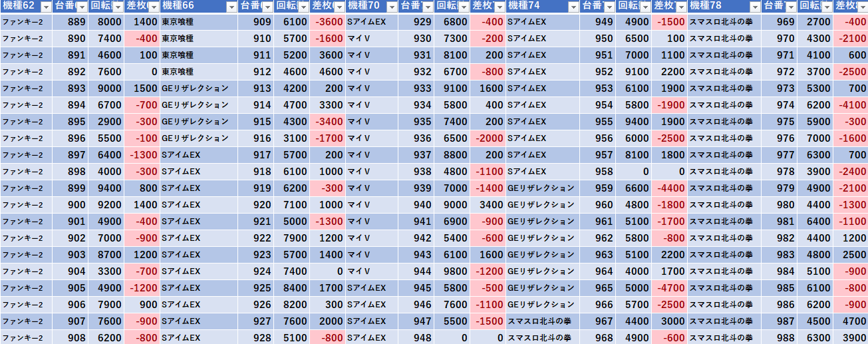868x344 pixels.
Task: Select machine number cell 908
Action: tap(71, 338)
